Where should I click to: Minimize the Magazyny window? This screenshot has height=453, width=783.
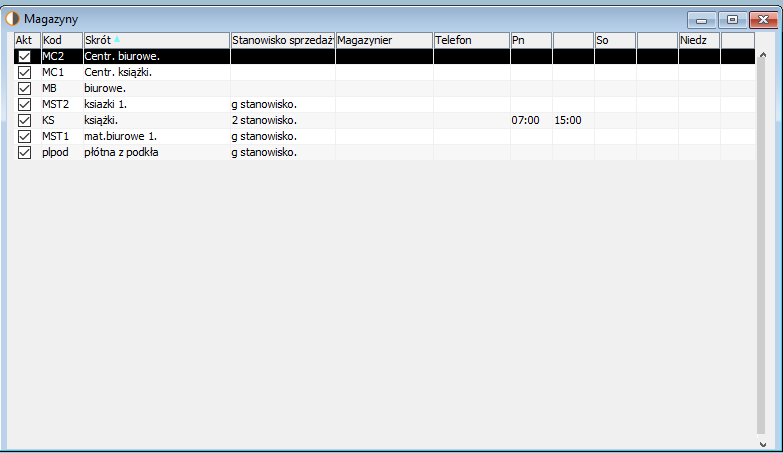pyautogui.click(x=702, y=20)
